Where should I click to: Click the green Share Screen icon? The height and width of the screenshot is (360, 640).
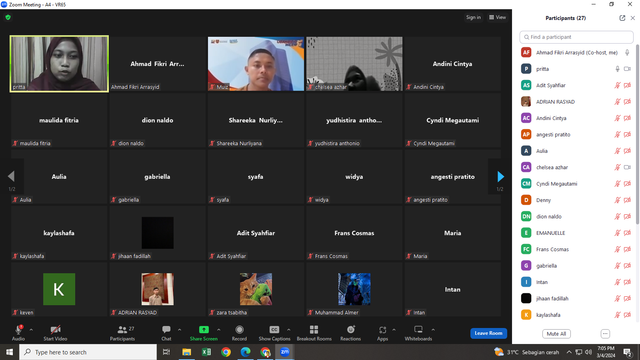204,329
